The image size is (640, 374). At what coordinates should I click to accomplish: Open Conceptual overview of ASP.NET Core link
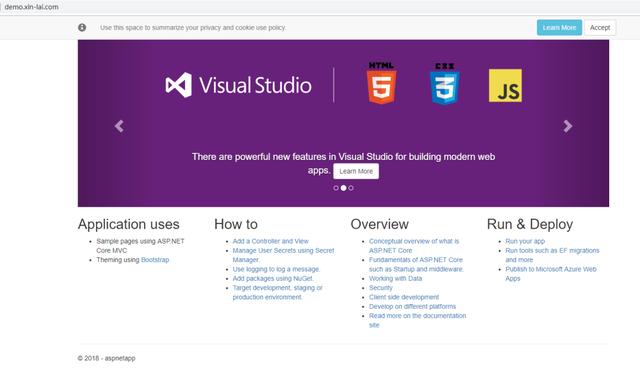coord(414,246)
